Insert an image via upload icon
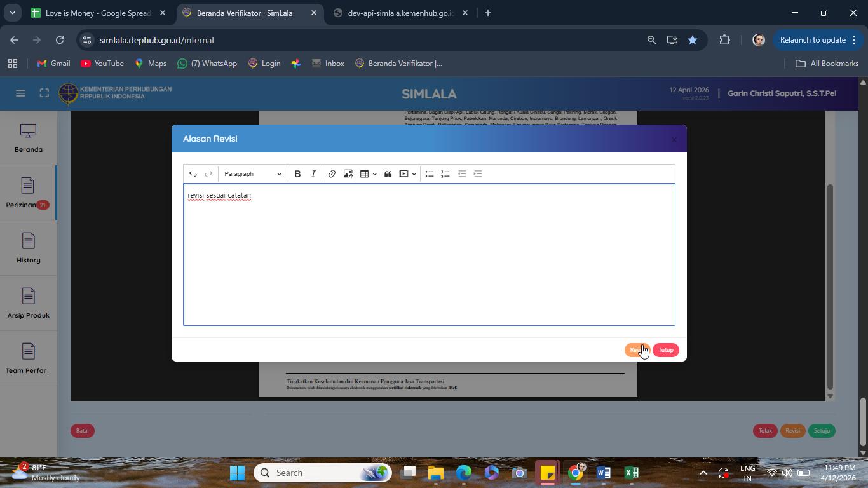The width and height of the screenshot is (868, 488). tap(348, 174)
